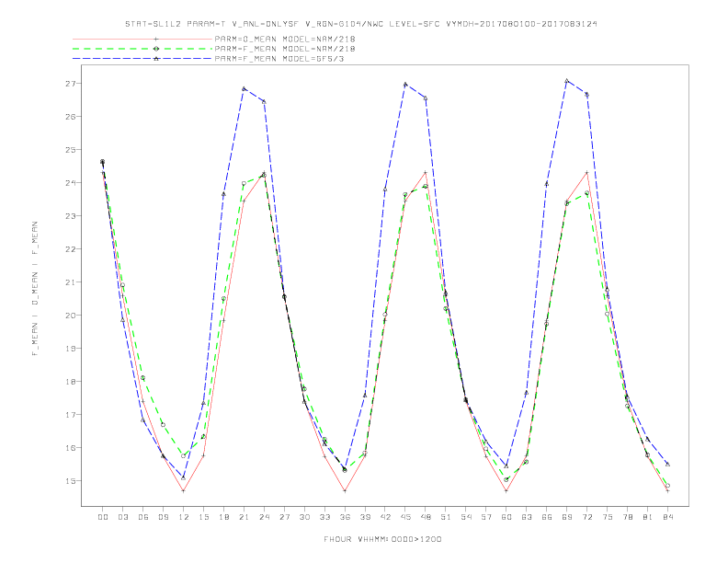Click the x-axis label FHOUR VHHMM=0000>1200

[382, 539]
